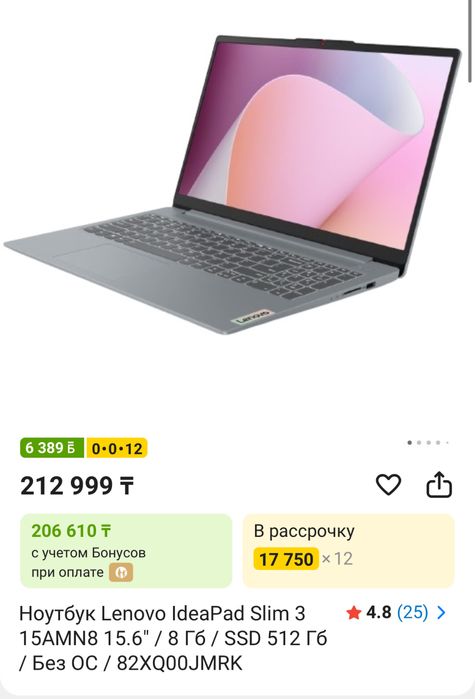Select the 17 750 monthly payment badge
Viewport: 475px width, 699px height.
(286, 559)
